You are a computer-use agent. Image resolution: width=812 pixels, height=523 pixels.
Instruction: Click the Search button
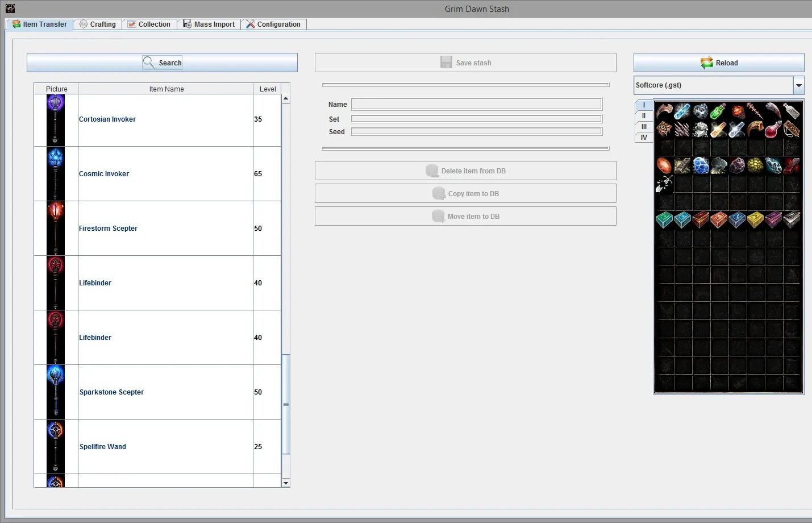[x=162, y=63]
